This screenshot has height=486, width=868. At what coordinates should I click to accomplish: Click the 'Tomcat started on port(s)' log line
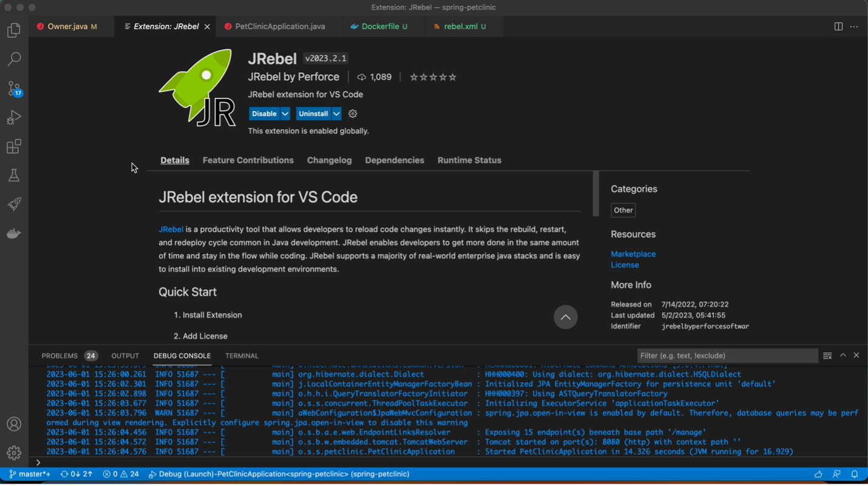point(393,442)
